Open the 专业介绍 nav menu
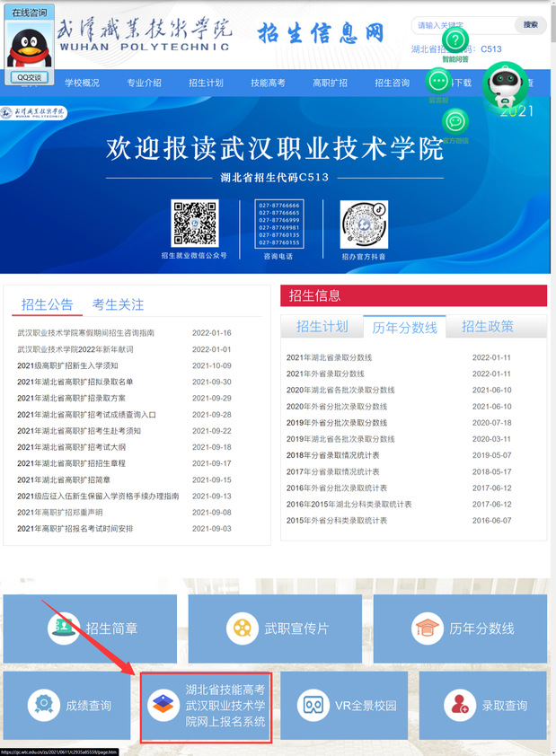 pyautogui.click(x=145, y=83)
